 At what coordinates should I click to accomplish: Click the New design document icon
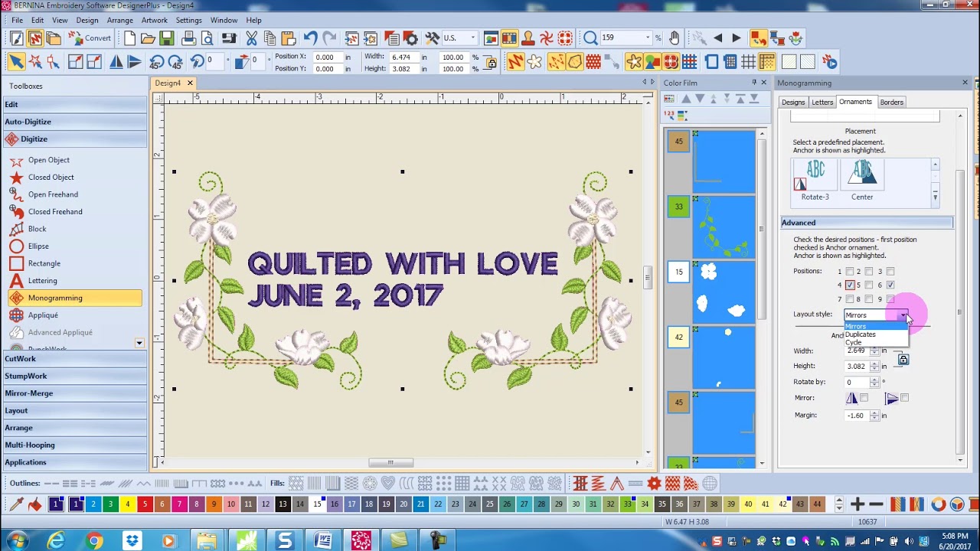[x=130, y=38]
